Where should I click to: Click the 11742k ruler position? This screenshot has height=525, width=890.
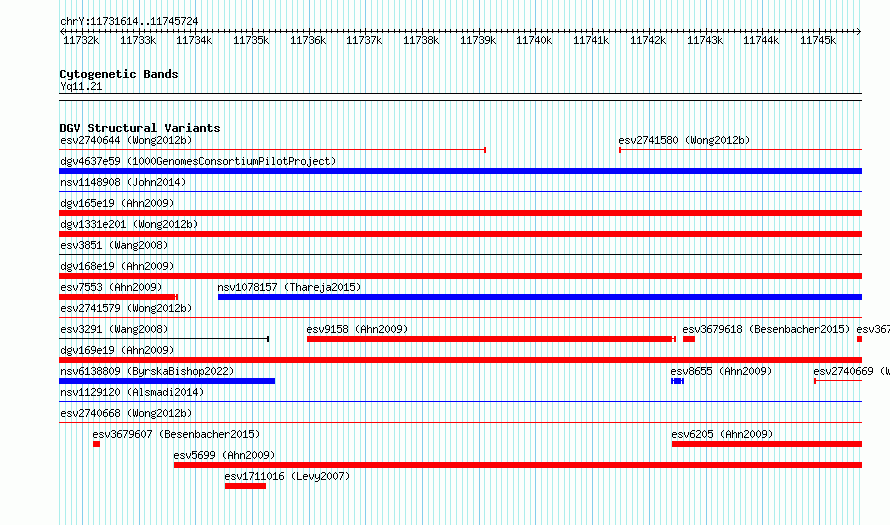click(648, 40)
